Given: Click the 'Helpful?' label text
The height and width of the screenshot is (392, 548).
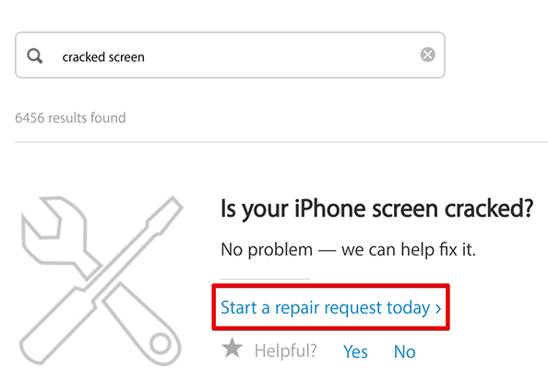Looking at the screenshot, I should click(286, 350).
